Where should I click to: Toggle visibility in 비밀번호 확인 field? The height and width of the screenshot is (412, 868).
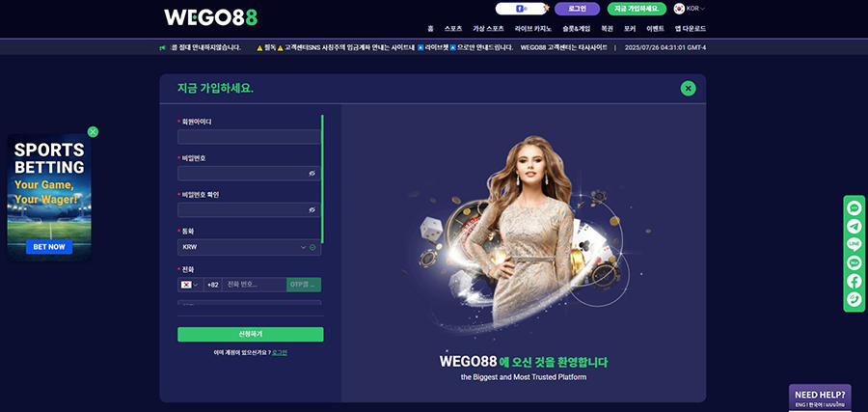click(x=312, y=209)
